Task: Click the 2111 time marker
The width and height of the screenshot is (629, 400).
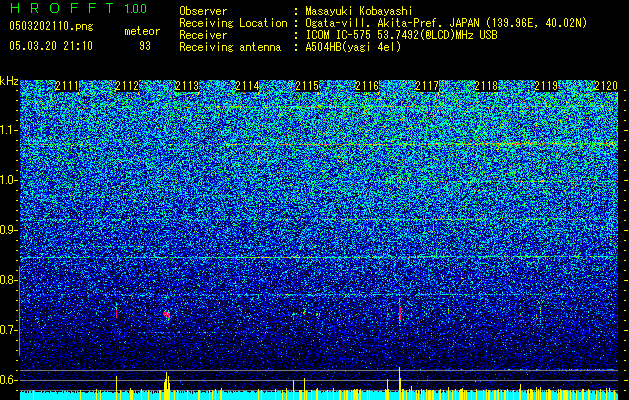Action: click(67, 86)
